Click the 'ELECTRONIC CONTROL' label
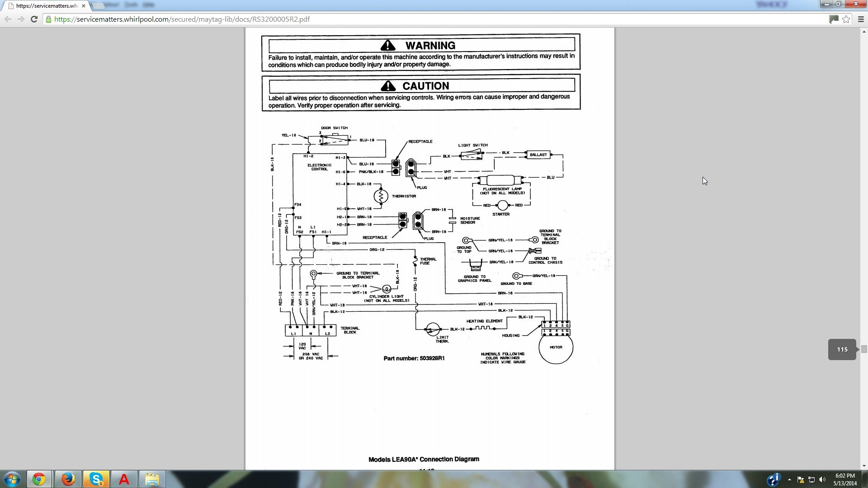 click(x=320, y=167)
